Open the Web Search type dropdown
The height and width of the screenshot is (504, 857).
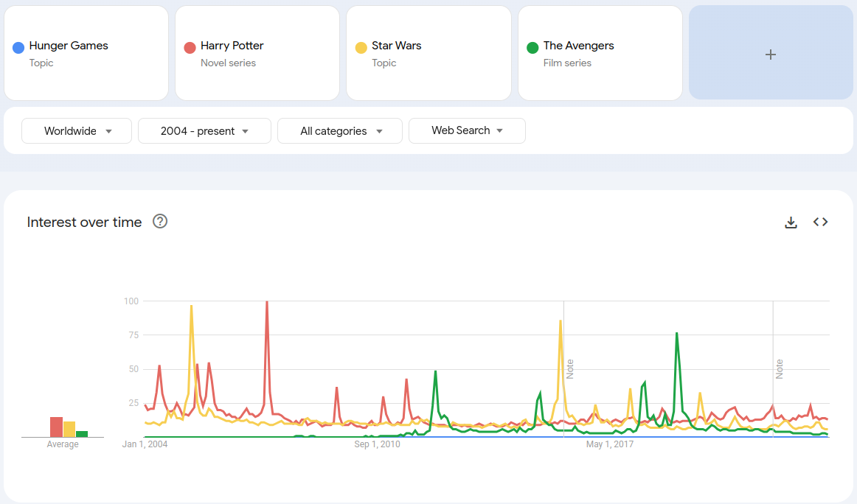[468, 130]
